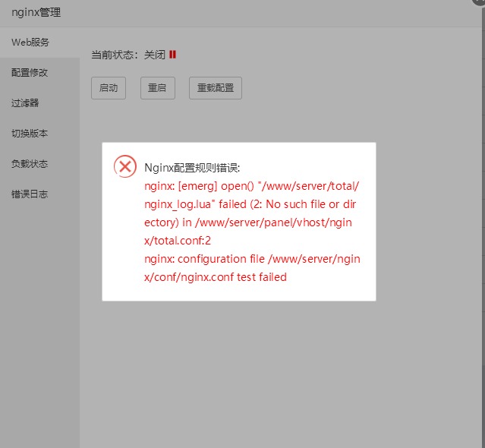Viewport: 485px width, 448px height.
Task: View 负载状态 page
Action: 39,164
